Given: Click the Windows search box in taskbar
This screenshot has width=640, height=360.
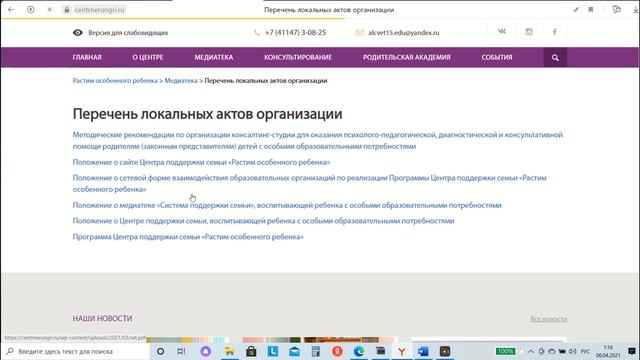Looking at the screenshot, I should (x=76, y=351).
